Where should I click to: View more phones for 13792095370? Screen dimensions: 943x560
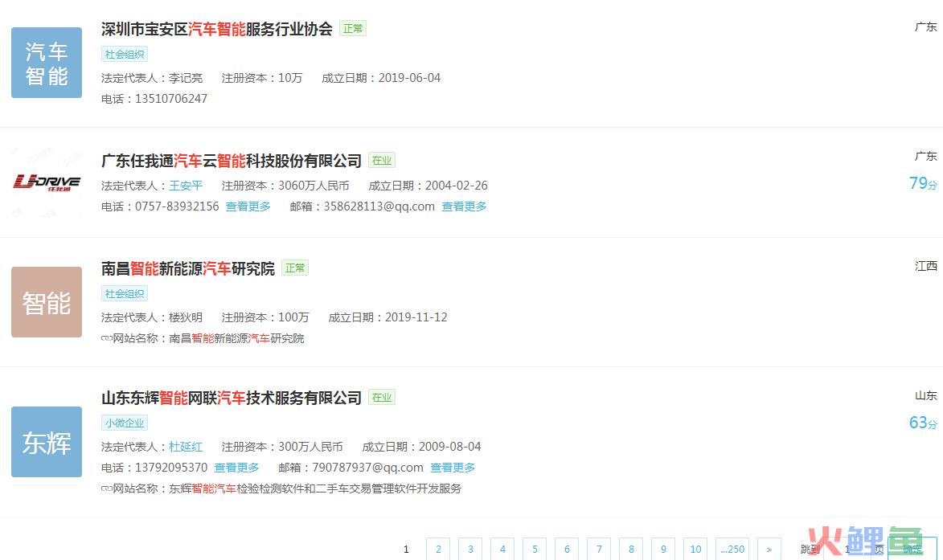pyautogui.click(x=236, y=468)
